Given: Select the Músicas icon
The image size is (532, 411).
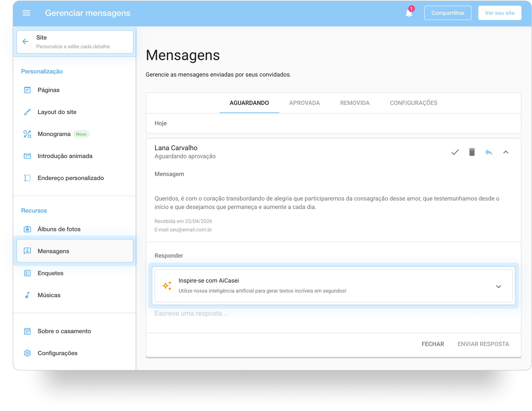Looking at the screenshot, I should (27, 295).
